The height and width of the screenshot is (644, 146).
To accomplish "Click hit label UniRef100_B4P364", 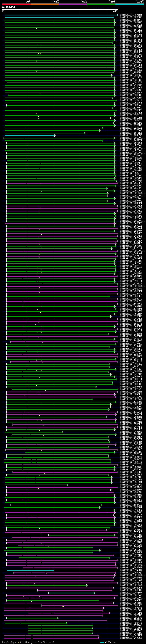I will (131, 567).
